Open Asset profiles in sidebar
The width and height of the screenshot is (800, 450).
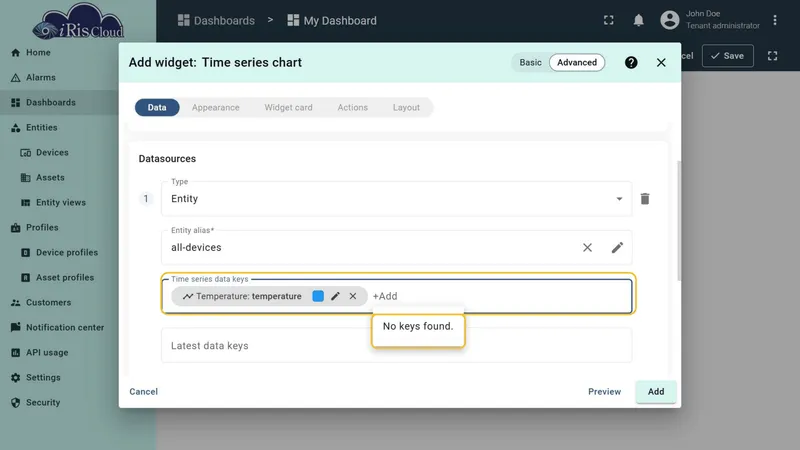click(65, 278)
